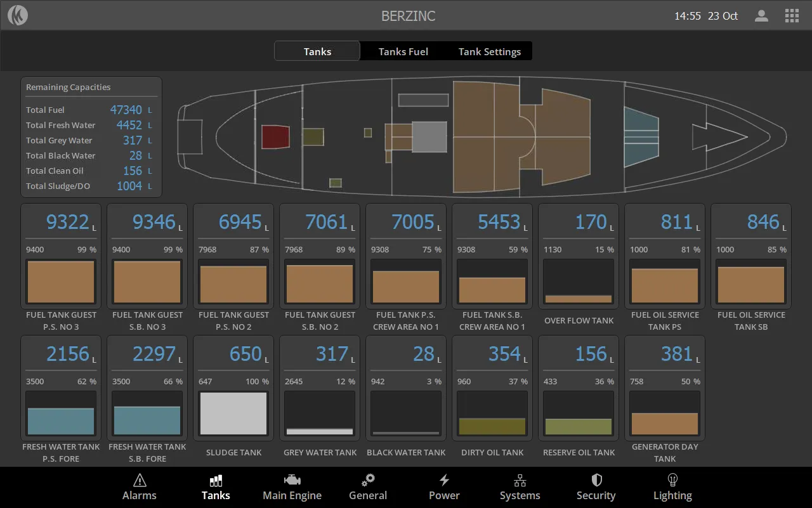
Task: Click Fuel Tank Guest P.S. No 2 level bar
Action: click(233, 282)
